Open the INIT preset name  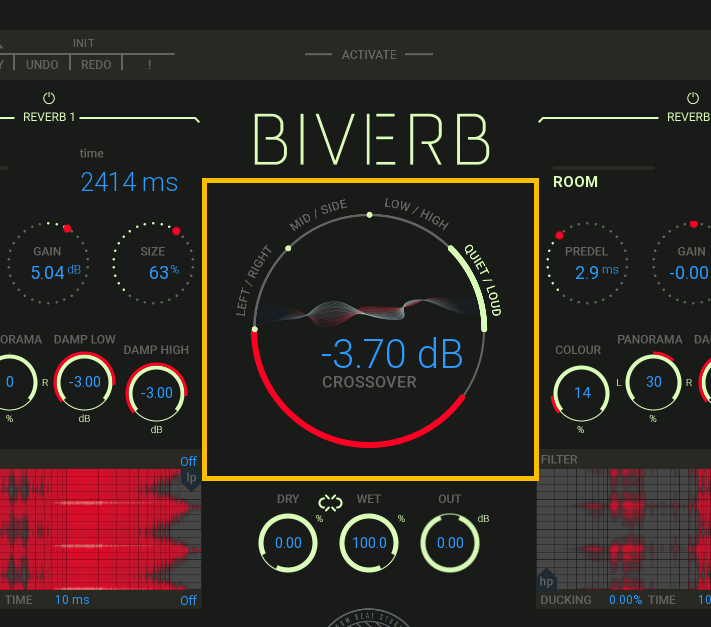(x=83, y=43)
